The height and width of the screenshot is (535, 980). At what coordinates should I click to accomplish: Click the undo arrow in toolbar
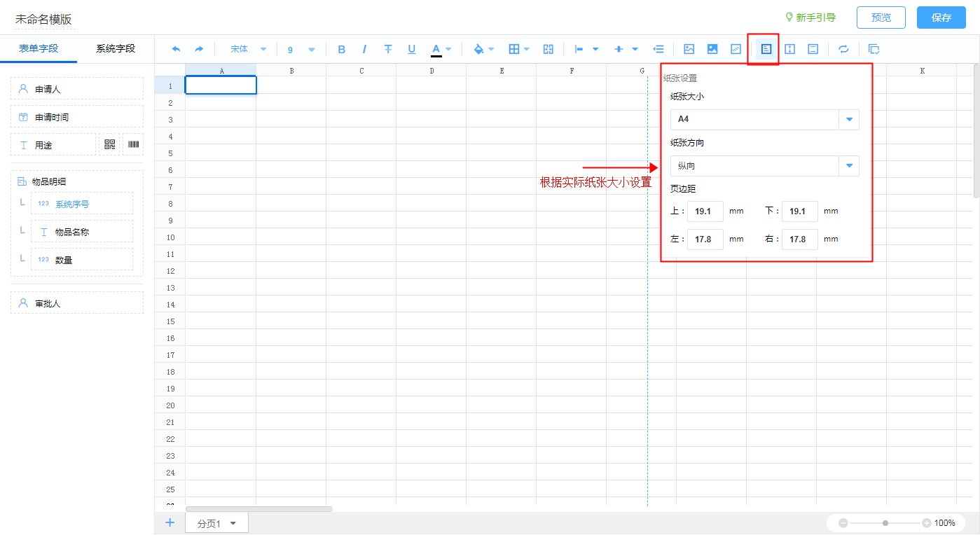pyautogui.click(x=176, y=49)
